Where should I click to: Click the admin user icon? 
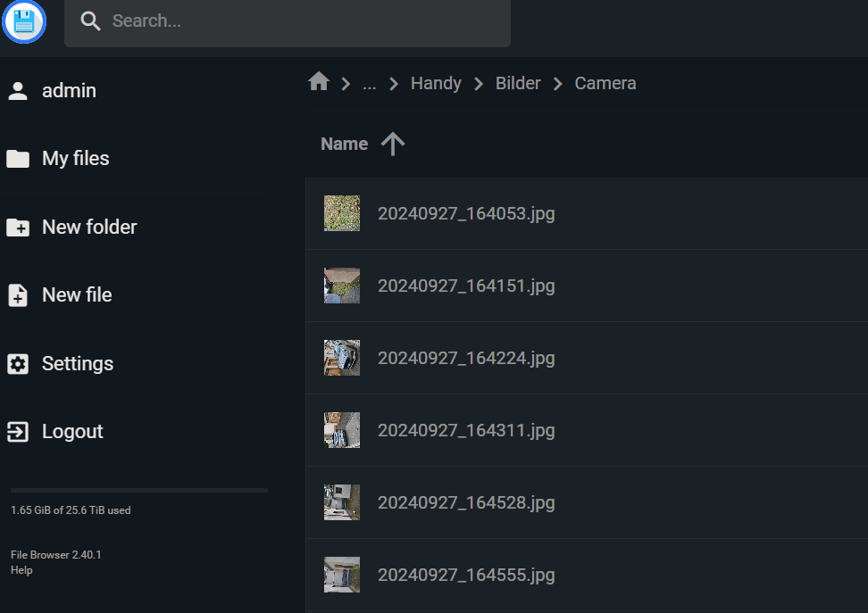point(18,91)
